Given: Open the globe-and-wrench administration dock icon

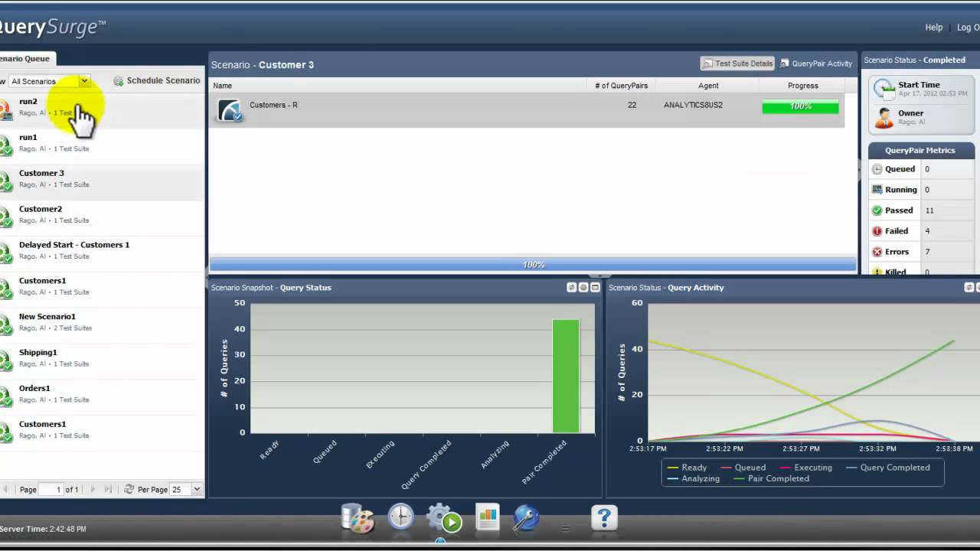Looking at the screenshot, I should (526, 518).
